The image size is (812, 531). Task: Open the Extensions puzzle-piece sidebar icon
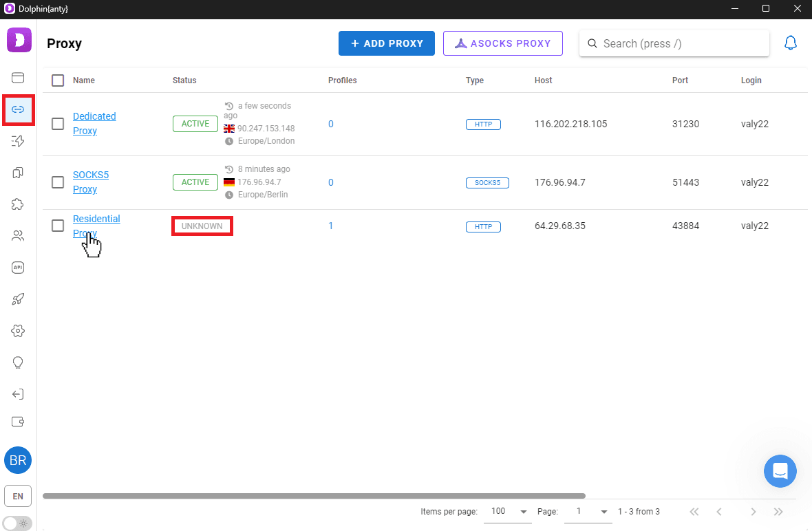click(18, 204)
